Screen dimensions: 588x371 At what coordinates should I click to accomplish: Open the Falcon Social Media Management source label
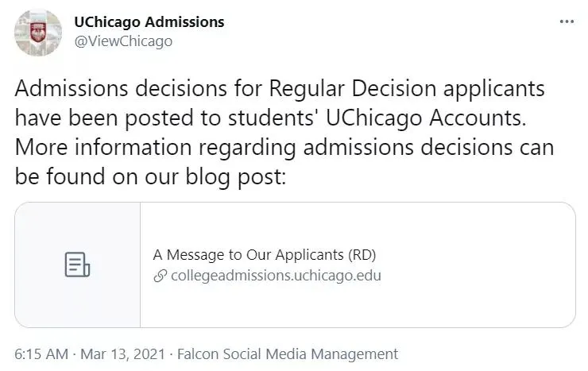tap(288, 354)
